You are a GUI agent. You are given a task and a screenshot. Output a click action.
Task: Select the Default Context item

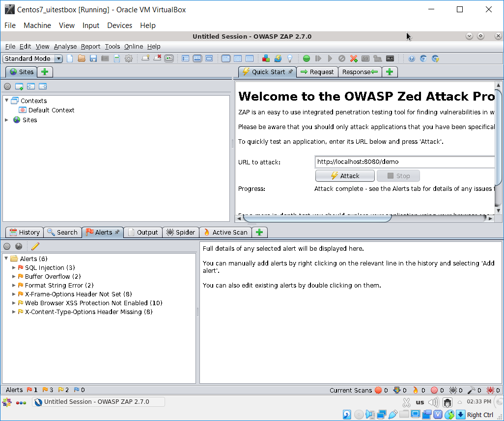pyautogui.click(x=47, y=110)
